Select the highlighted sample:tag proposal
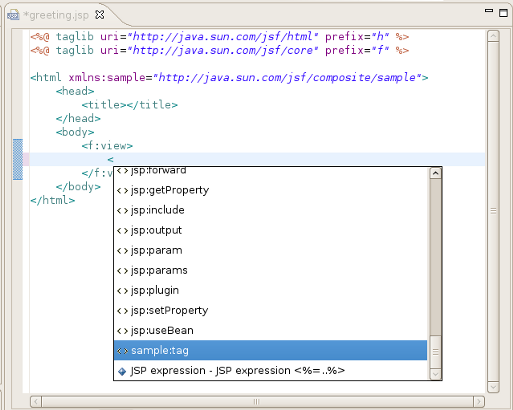This screenshot has width=513, height=410. 270,350
